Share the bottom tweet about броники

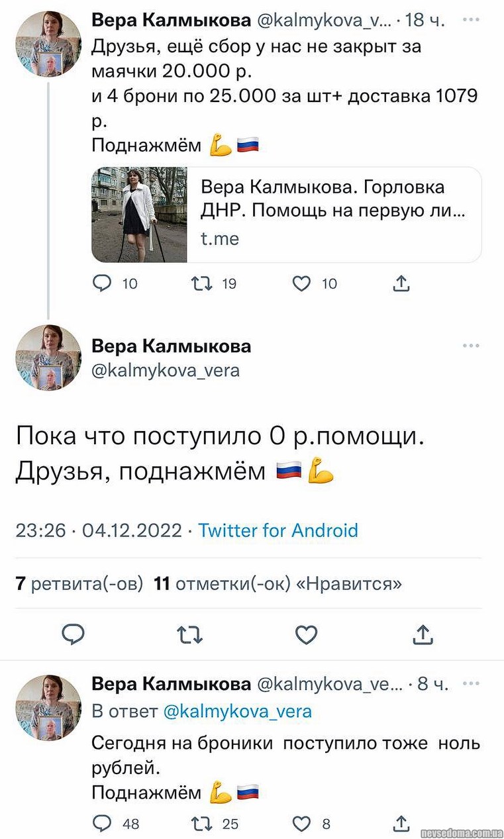coord(401,823)
